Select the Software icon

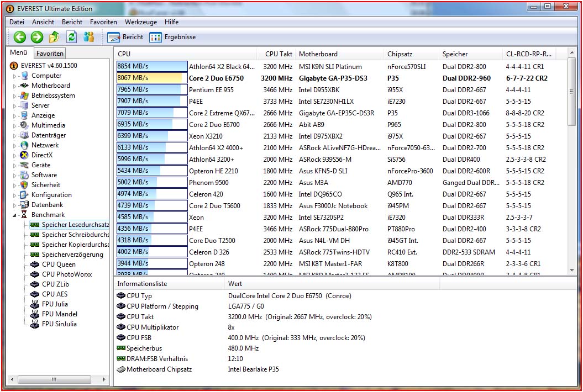(x=24, y=174)
